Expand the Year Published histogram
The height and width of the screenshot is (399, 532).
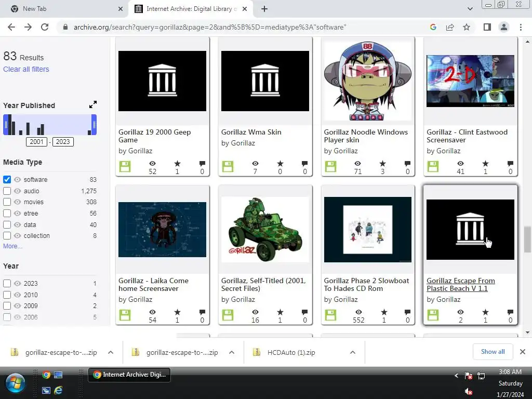coord(93,104)
